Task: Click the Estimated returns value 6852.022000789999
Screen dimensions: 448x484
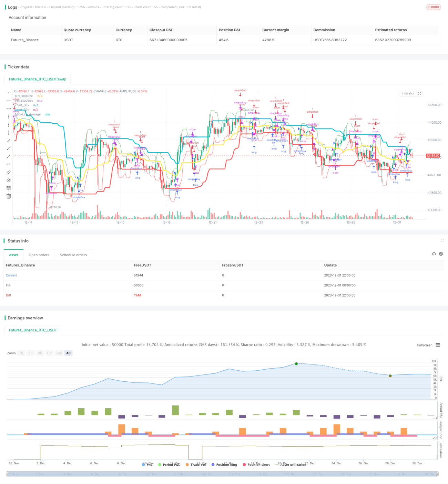Action: (393, 40)
